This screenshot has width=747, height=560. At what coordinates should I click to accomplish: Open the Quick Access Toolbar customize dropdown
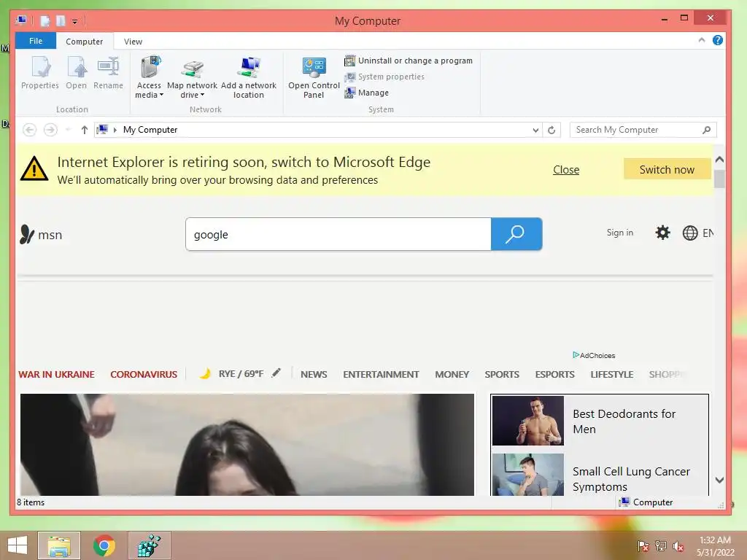pos(74,21)
